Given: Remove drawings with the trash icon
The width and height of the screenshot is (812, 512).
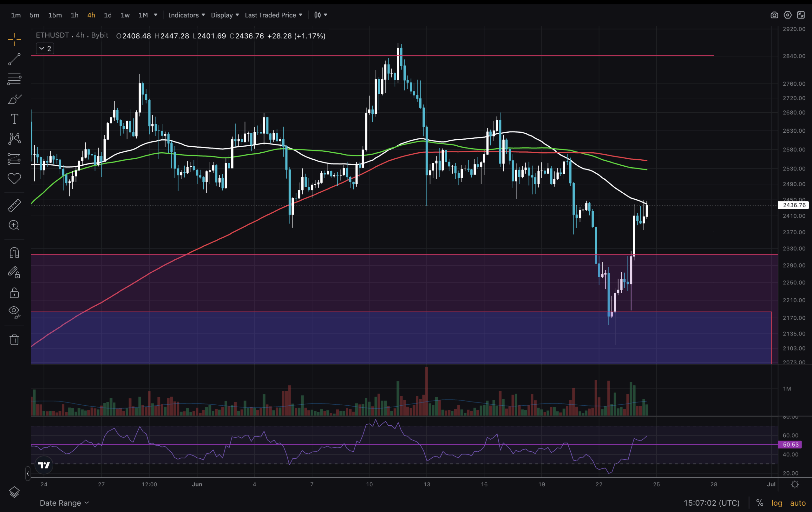Looking at the screenshot, I should (x=14, y=340).
